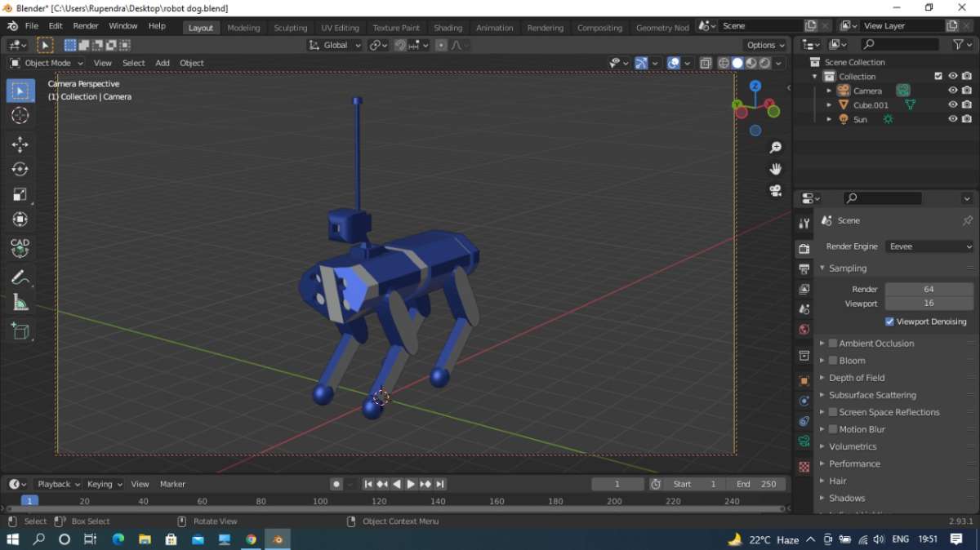Click the Options button in header
Screen dimensions: 980x550
(765, 46)
